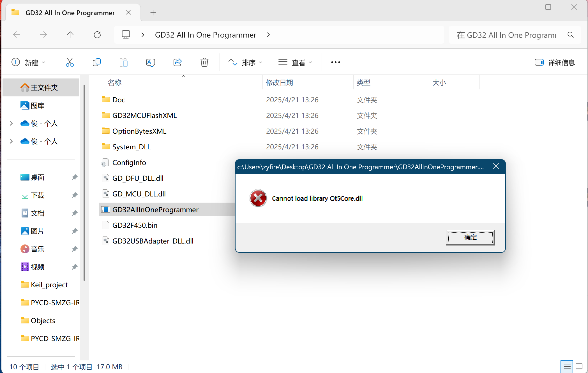Click the Rename icon in toolbar
Viewport: 588px width, 373px height.
pos(150,62)
